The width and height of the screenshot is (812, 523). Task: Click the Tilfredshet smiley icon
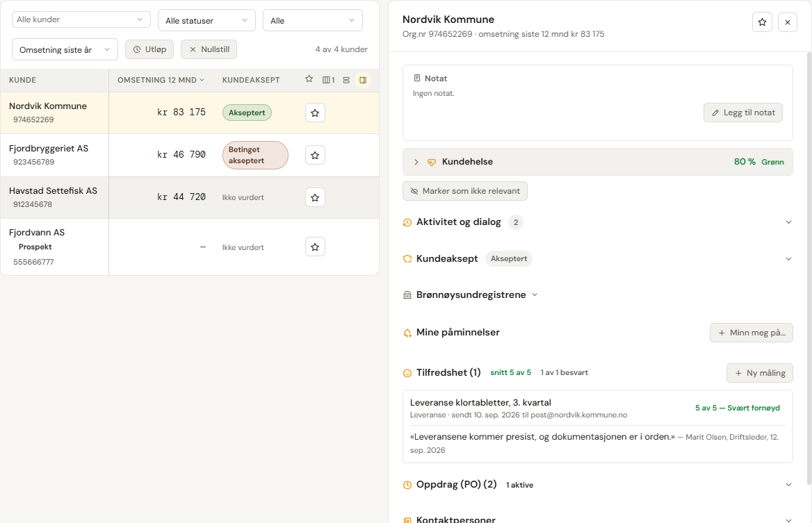click(407, 373)
